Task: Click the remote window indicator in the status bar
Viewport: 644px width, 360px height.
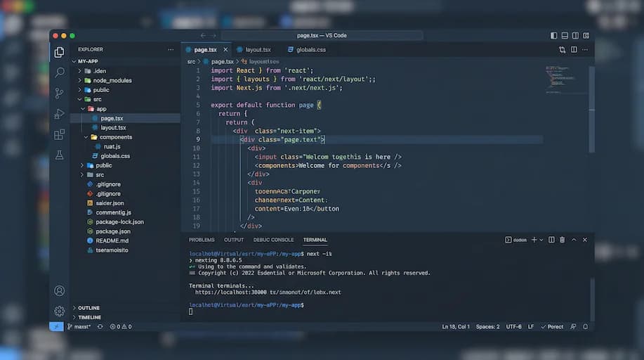Action: coord(56,327)
